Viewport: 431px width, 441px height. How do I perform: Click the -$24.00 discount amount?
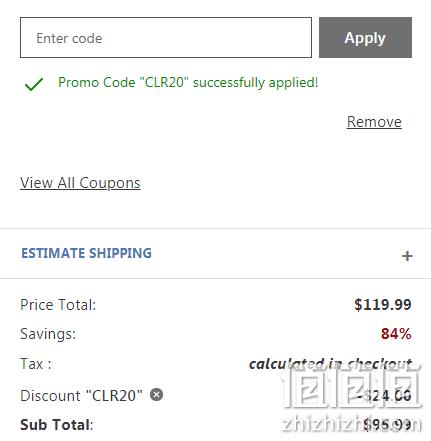pyautogui.click(x=384, y=396)
